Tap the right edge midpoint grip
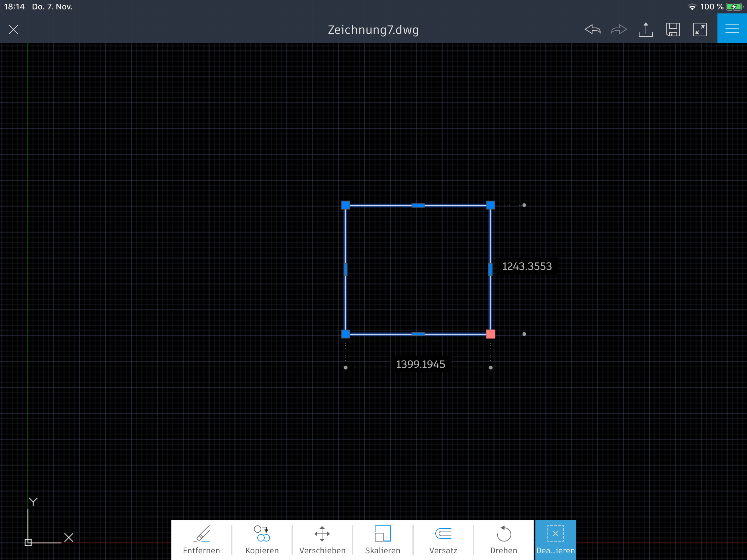The height and width of the screenshot is (560, 747). click(490, 269)
